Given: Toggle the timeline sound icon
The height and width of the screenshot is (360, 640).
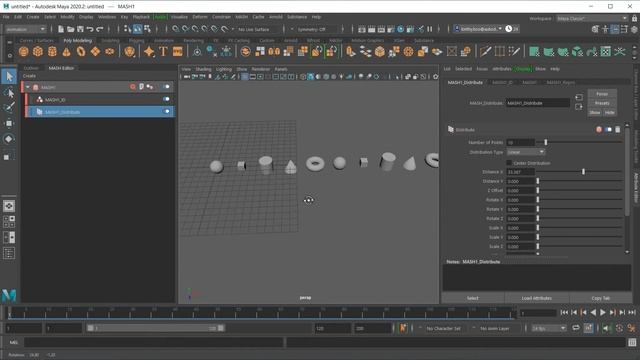Looking at the screenshot, I should tap(606, 328).
